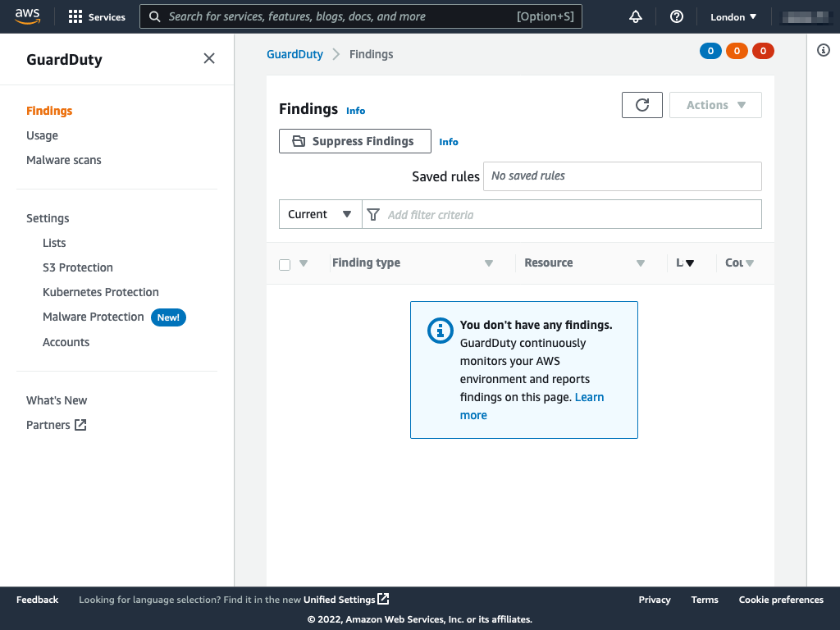Screen dimensions: 840x630
Task: Click the Partners external link icon
Action: tap(80, 424)
